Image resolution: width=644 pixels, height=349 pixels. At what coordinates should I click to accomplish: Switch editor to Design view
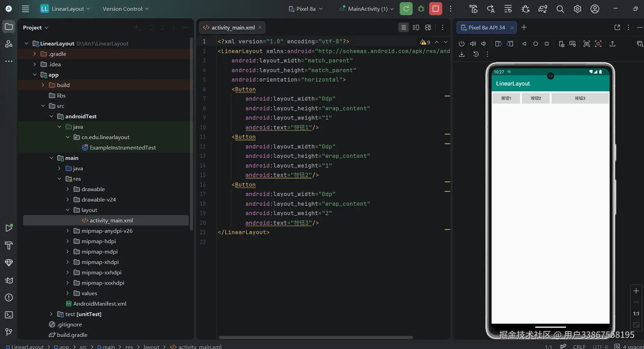click(428, 27)
